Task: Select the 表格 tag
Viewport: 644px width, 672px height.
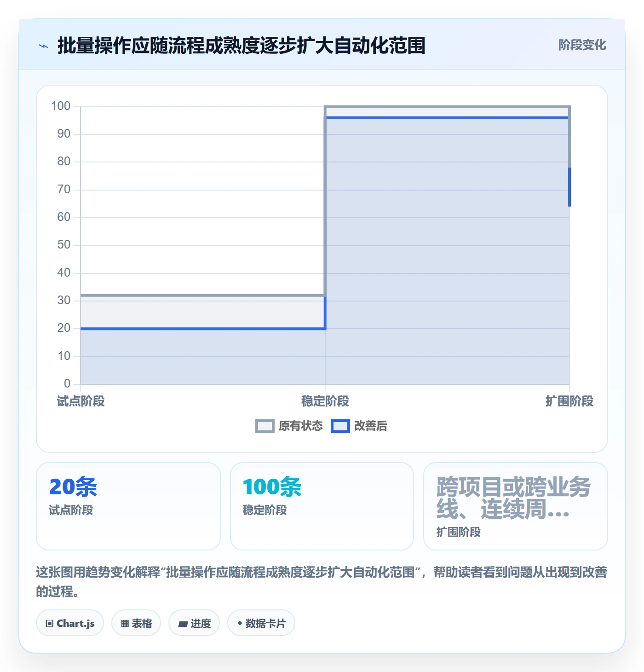Action: coord(136,623)
